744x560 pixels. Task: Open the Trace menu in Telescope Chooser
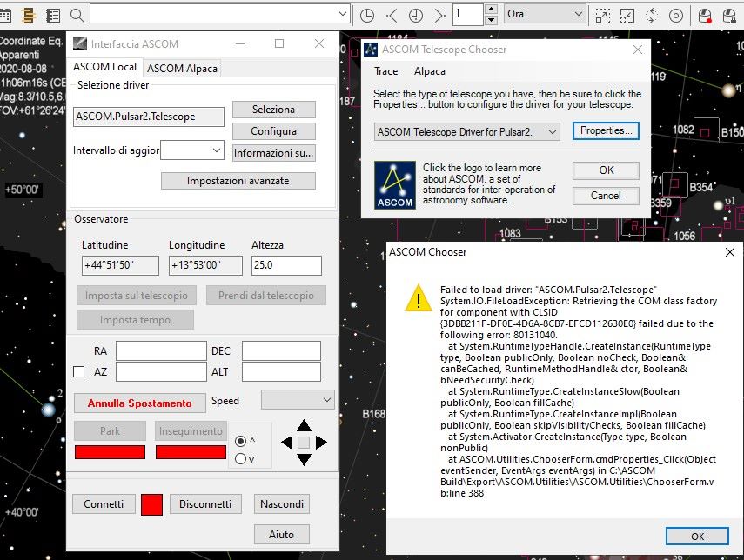pyautogui.click(x=385, y=71)
